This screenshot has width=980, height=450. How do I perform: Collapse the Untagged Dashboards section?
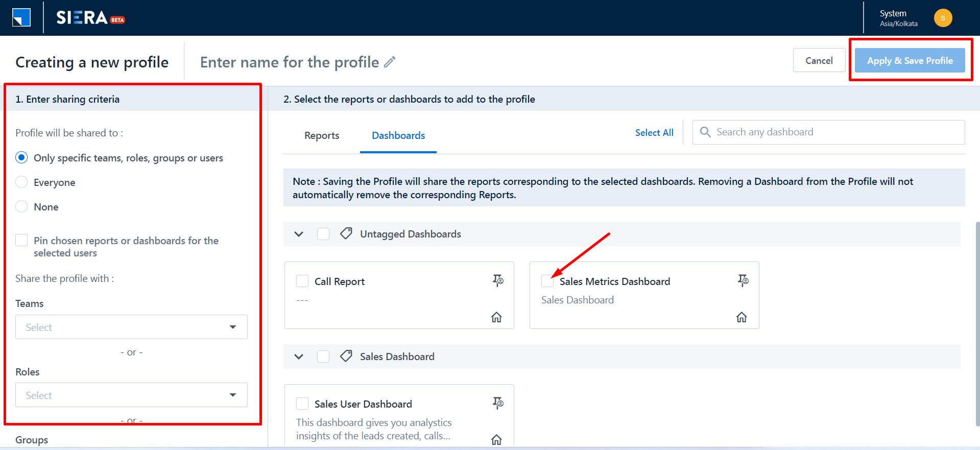(x=299, y=234)
